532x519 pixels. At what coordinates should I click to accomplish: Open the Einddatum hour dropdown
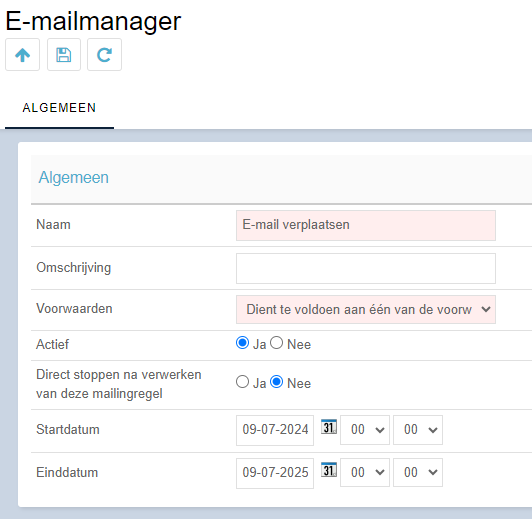coord(365,473)
